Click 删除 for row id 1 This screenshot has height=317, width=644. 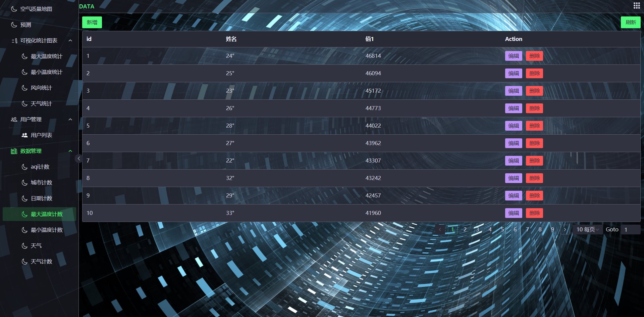(x=534, y=56)
